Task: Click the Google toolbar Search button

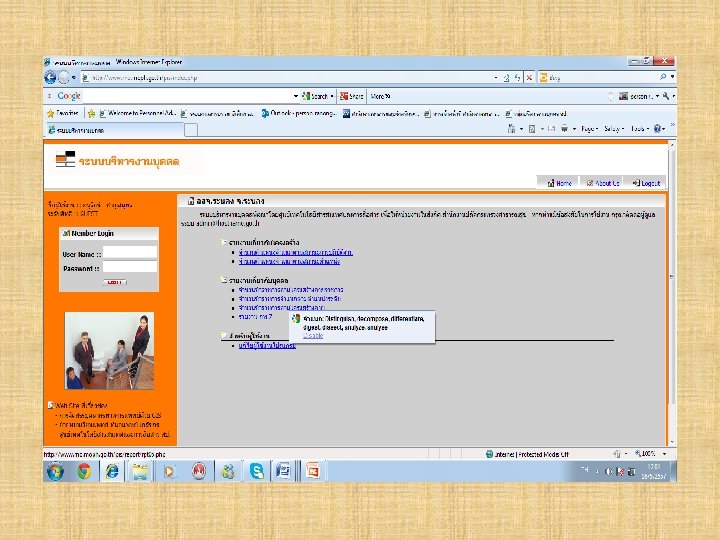Action: [x=315, y=96]
